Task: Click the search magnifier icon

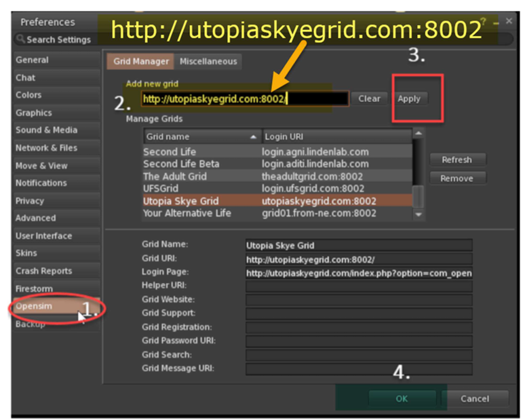Action: point(20,39)
